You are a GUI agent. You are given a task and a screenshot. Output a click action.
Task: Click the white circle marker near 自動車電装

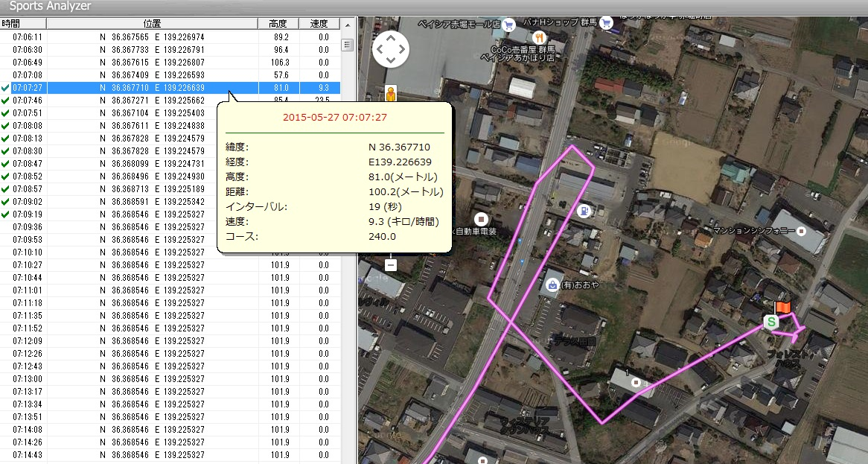pos(480,220)
